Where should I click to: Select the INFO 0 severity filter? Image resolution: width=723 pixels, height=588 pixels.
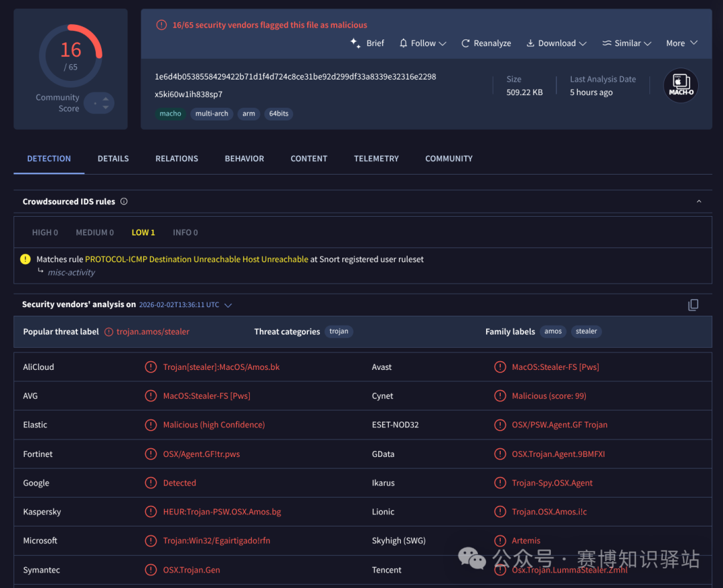185,232
